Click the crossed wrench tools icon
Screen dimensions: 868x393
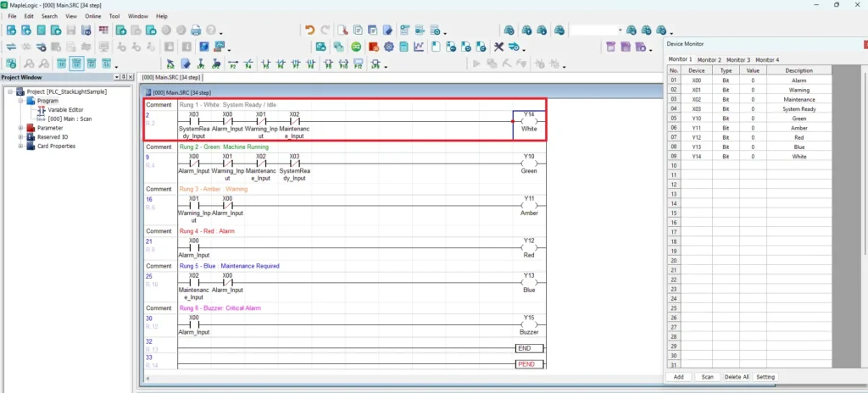[498, 47]
